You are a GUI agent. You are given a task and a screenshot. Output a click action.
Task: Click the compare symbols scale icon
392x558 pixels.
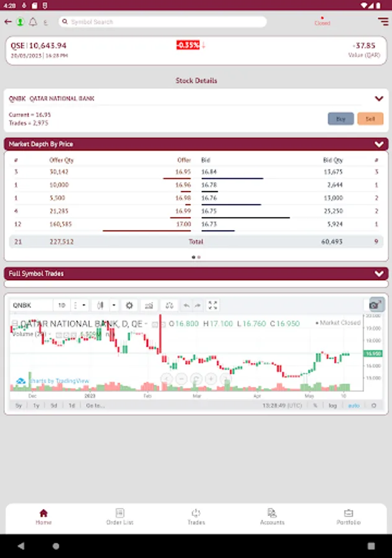coord(170,305)
